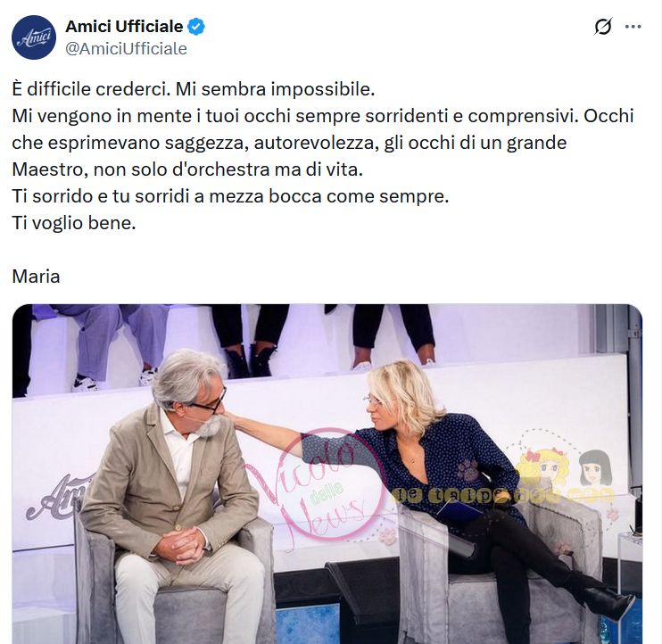This screenshot has height=644, width=662.
Task: Click 'Ti sorrido e tu sorridi' sentence
Action: click(x=230, y=196)
